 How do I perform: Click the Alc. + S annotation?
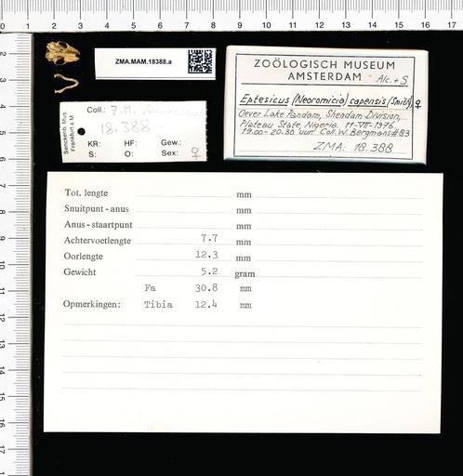[392, 80]
